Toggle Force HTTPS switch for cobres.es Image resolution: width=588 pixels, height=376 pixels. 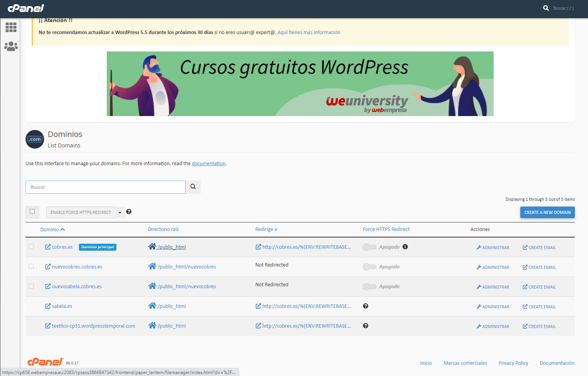point(369,247)
